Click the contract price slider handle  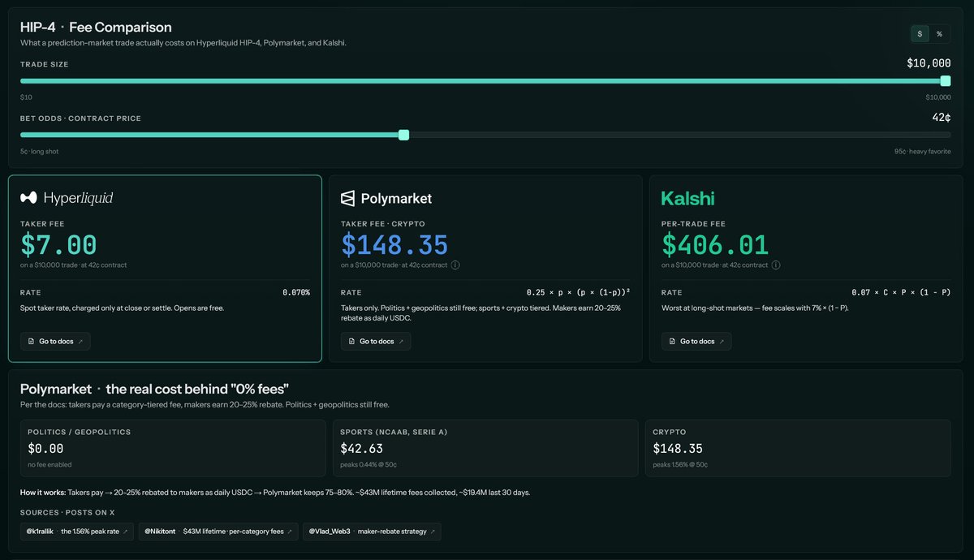point(403,135)
